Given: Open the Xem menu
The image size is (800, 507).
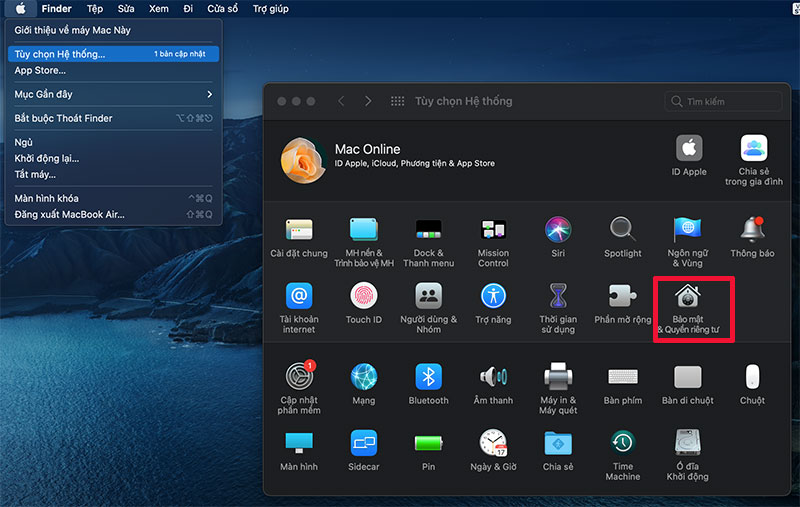Looking at the screenshot, I should pyautogui.click(x=159, y=8).
